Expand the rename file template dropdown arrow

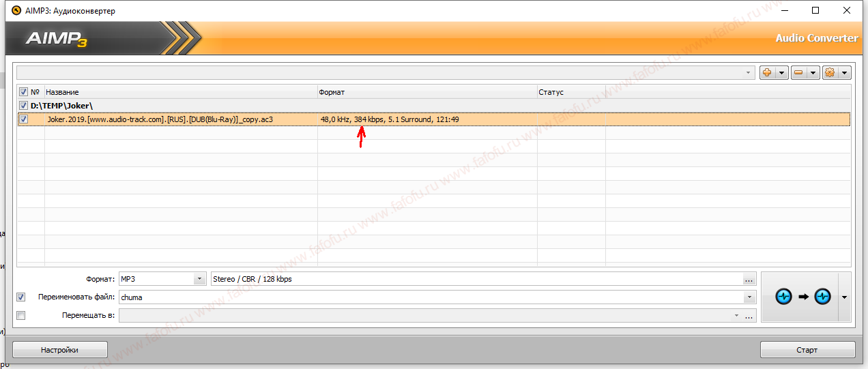coord(750,297)
